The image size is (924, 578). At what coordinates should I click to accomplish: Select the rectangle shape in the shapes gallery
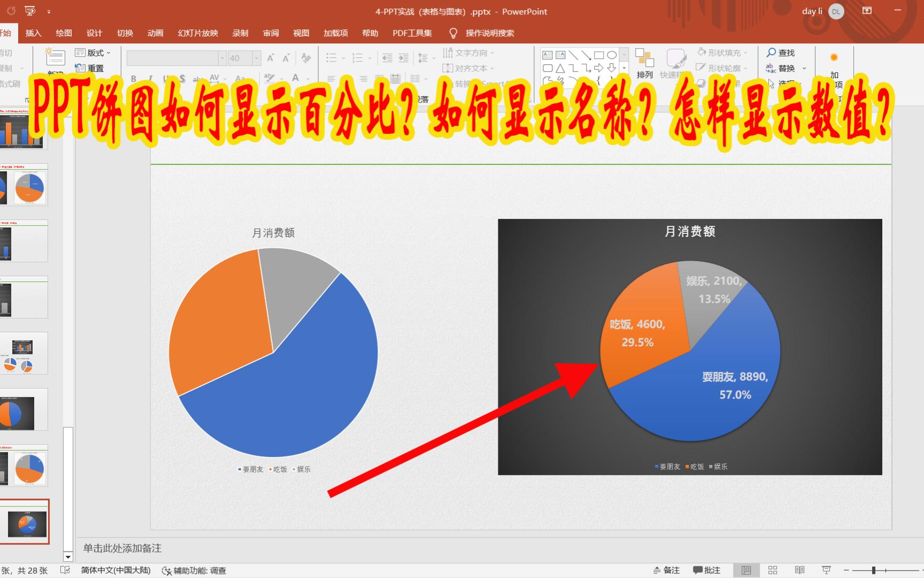[x=599, y=55]
